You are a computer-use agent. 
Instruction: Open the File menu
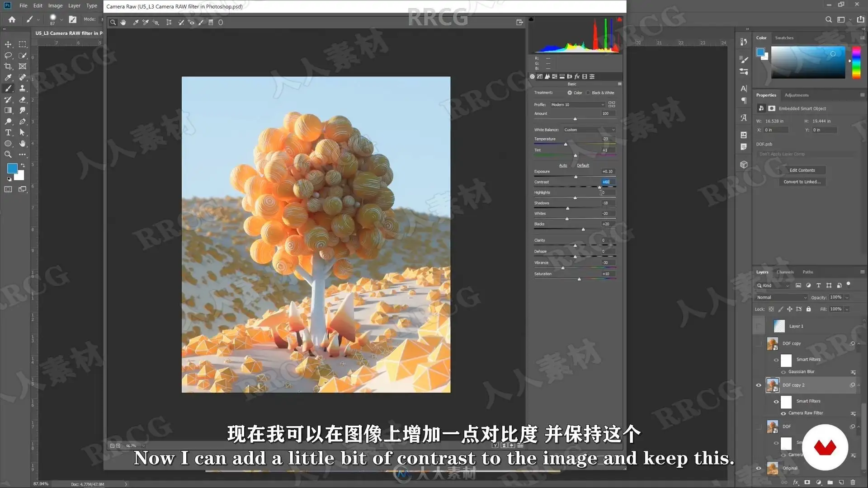[x=24, y=5]
